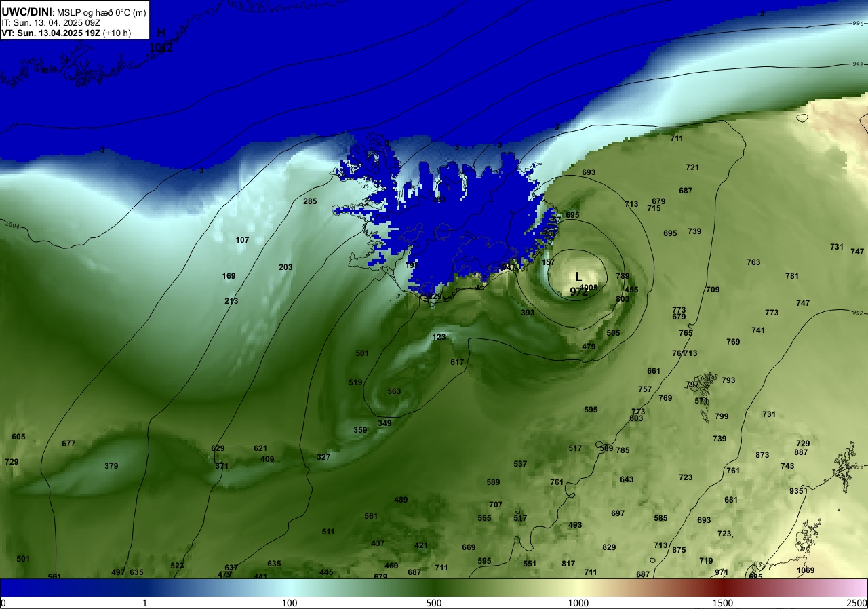Click the map value 455
Image resolution: width=868 pixels, height=609 pixels.
click(x=631, y=290)
